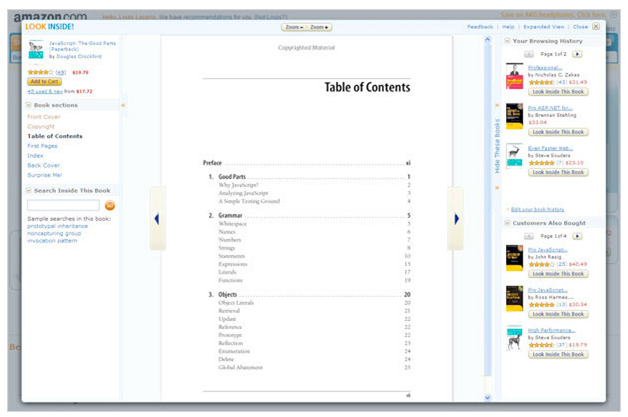Open Professional... book by Nicholas Zakas

point(545,68)
